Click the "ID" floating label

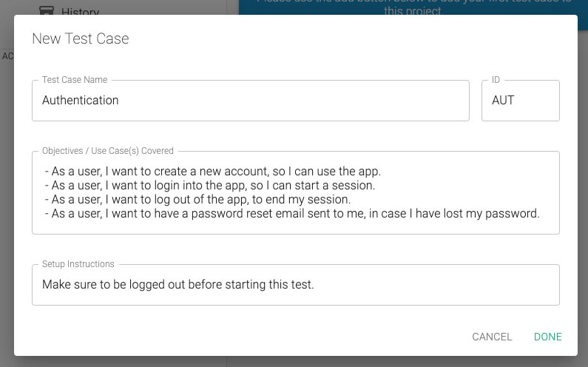click(x=496, y=80)
